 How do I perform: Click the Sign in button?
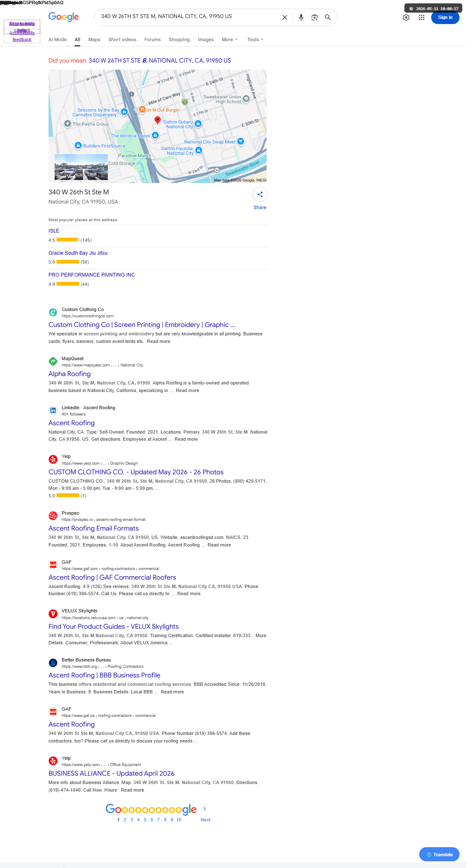coord(445,18)
